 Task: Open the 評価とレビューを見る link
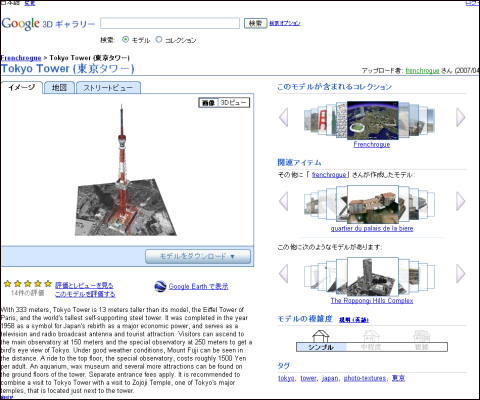point(84,285)
